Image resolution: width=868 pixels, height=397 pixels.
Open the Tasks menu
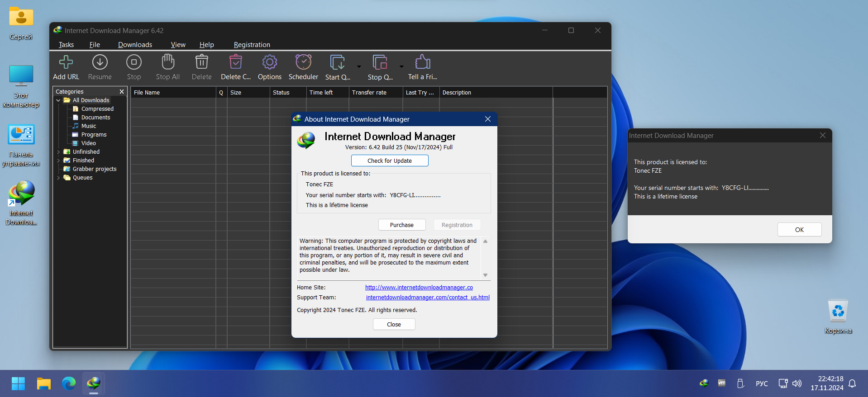(66, 45)
